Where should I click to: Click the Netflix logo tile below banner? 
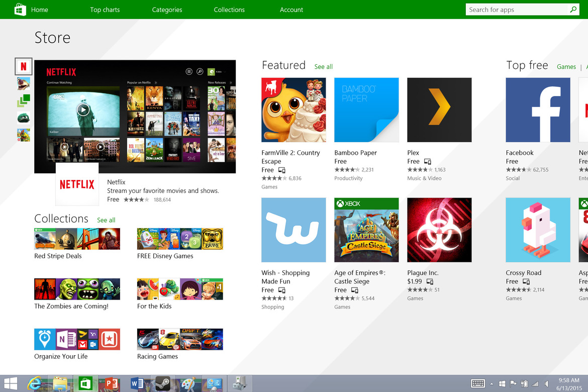click(77, 184)
